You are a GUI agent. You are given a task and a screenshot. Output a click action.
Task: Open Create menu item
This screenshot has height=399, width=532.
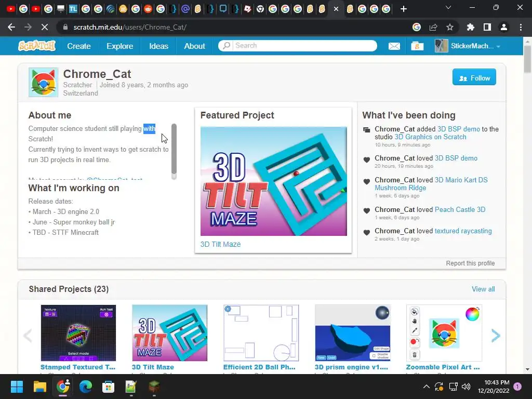[79, 46]
